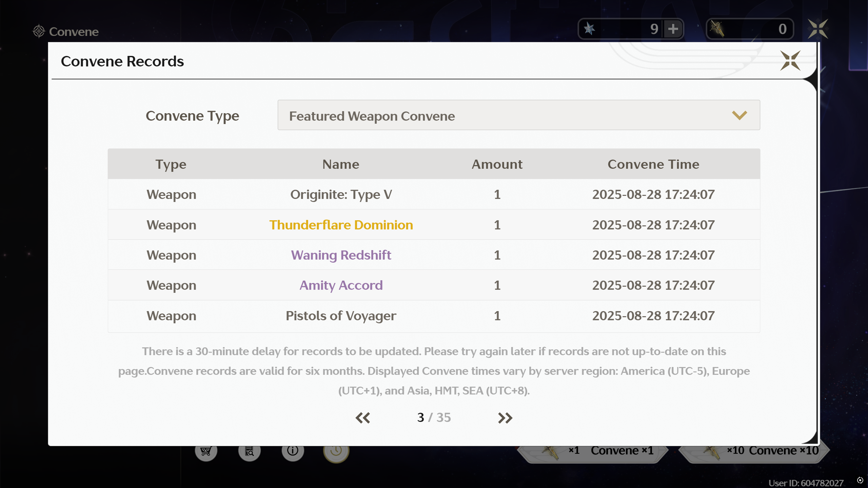Go to previous records page
The image size is (868, 488).
tap(363, 418)
